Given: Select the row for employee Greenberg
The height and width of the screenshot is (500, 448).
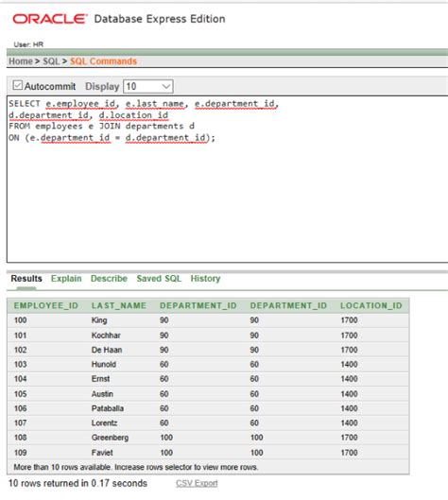Looking at the screenshot, I should point(208,438).
